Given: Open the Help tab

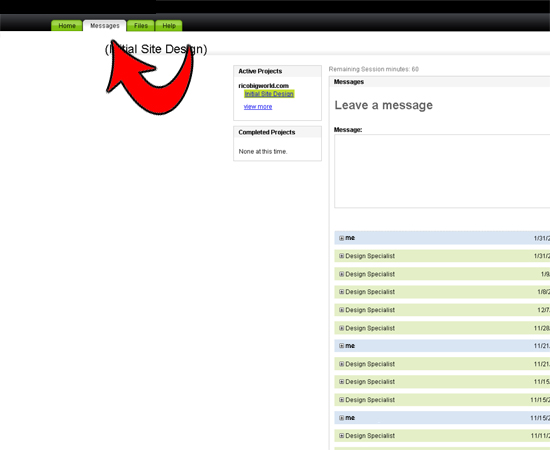Looking at the screenshot, I should tap(169, 26).
